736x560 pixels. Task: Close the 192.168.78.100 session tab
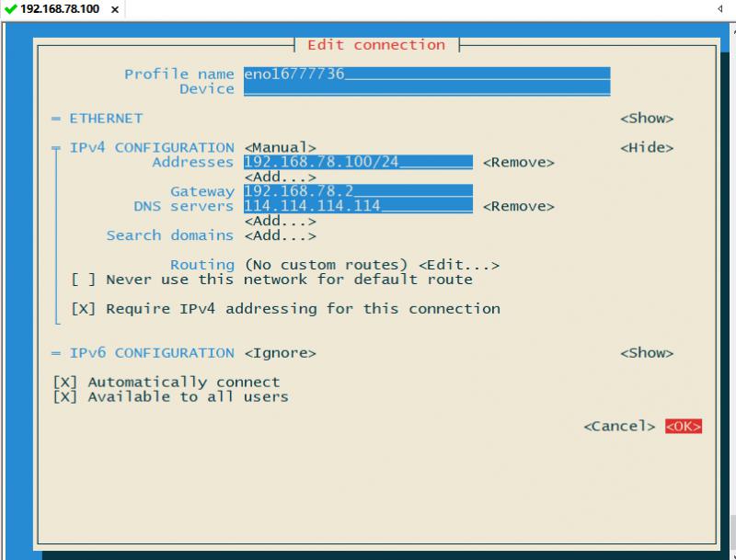click(114, 9)
